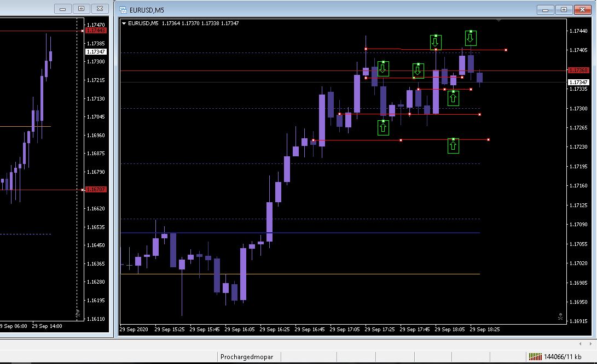
Task: Click the 29 Sep 17:25 time label
Action: click(x=380, y=330)
